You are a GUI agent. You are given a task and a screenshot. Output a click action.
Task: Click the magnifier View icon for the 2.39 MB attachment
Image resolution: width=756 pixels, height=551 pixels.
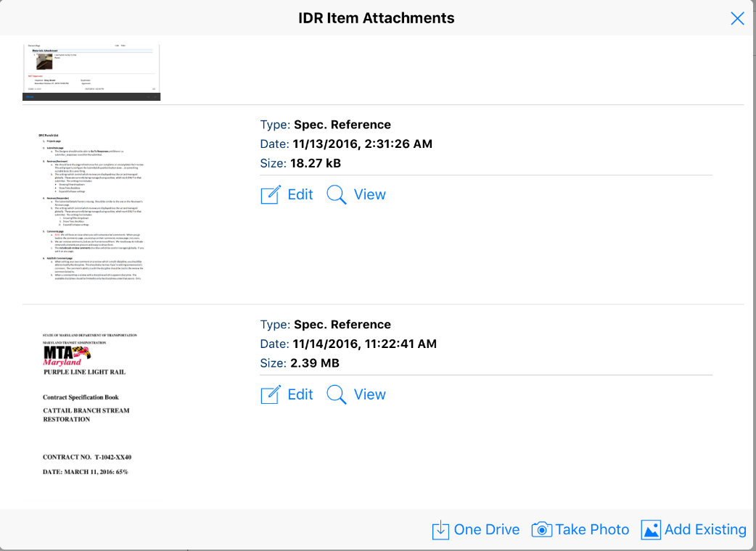pyautogui.click(x=337, y=395)
